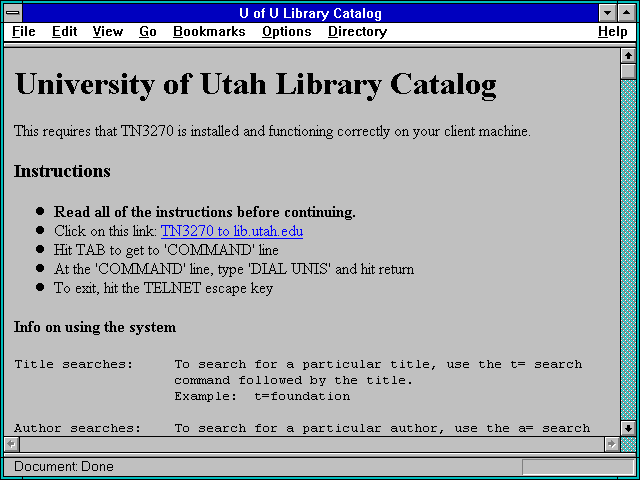Open the Directory menu
The image size is (640, 480).
358,32
